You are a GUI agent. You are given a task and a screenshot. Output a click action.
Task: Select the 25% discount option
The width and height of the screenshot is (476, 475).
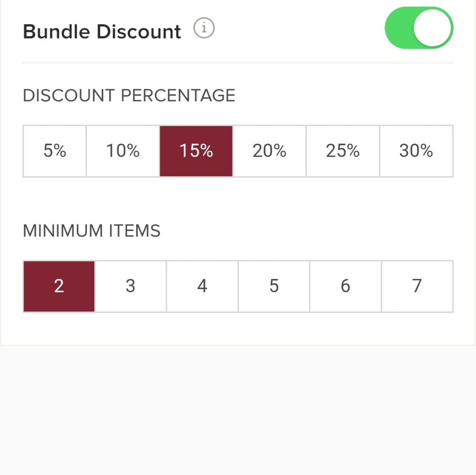(343, 151)
